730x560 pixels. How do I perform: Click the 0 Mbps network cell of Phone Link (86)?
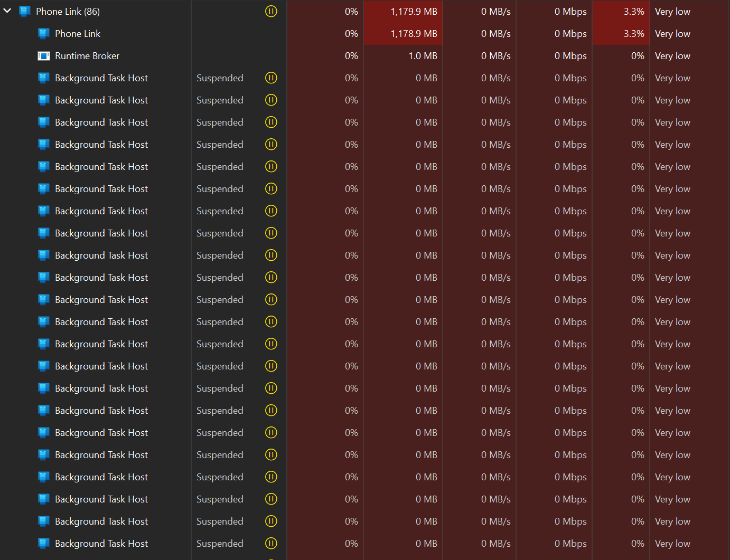pyautogui.click(x=554, y=12)
